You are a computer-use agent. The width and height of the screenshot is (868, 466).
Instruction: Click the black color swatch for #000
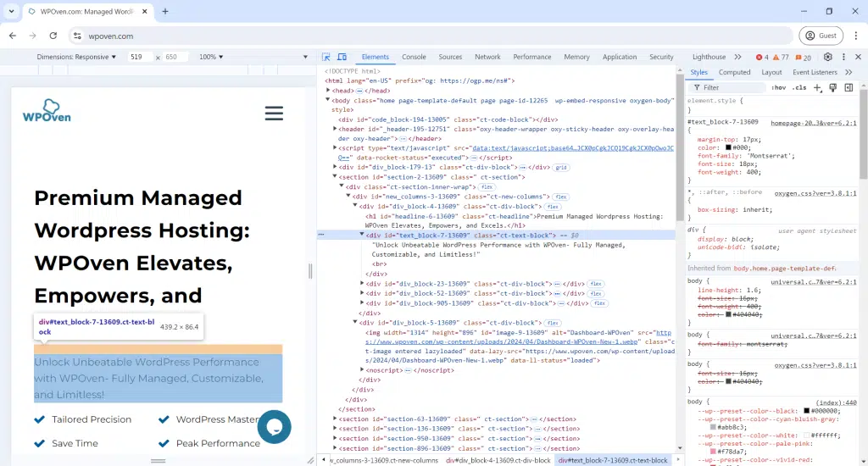pyautogui.click(x=728, y=147)
